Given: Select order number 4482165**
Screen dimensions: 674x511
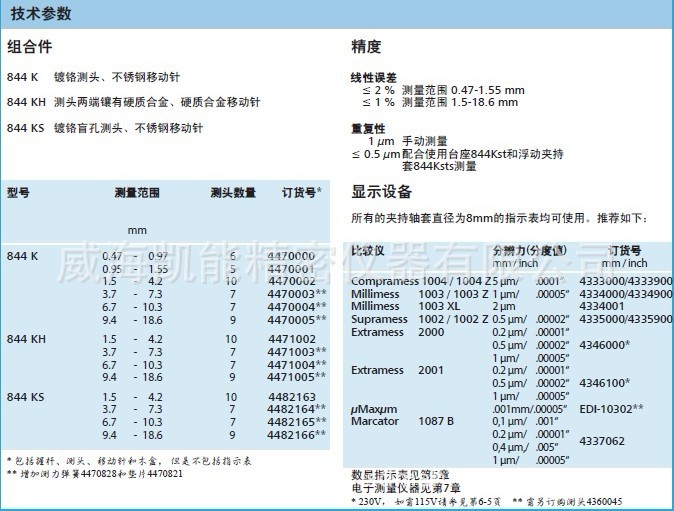Looking at the screenshot, I should tap(297, 422).
